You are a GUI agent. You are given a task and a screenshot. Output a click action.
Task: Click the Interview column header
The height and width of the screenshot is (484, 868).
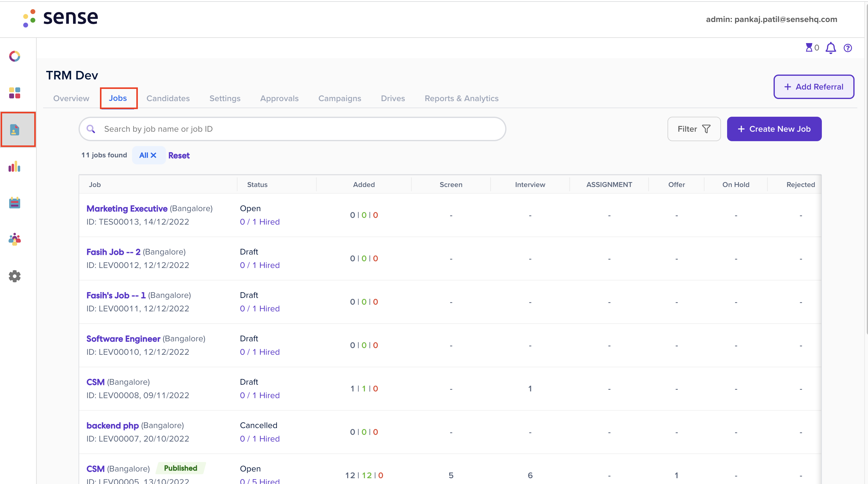[530, 185]
